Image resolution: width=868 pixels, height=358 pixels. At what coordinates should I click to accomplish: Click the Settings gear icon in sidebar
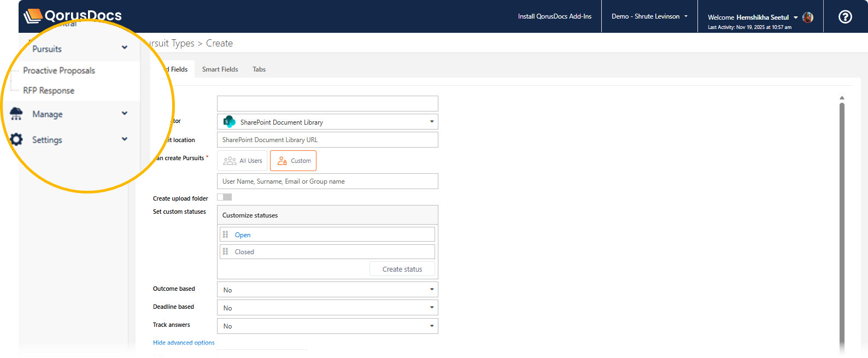pos(16,140)
